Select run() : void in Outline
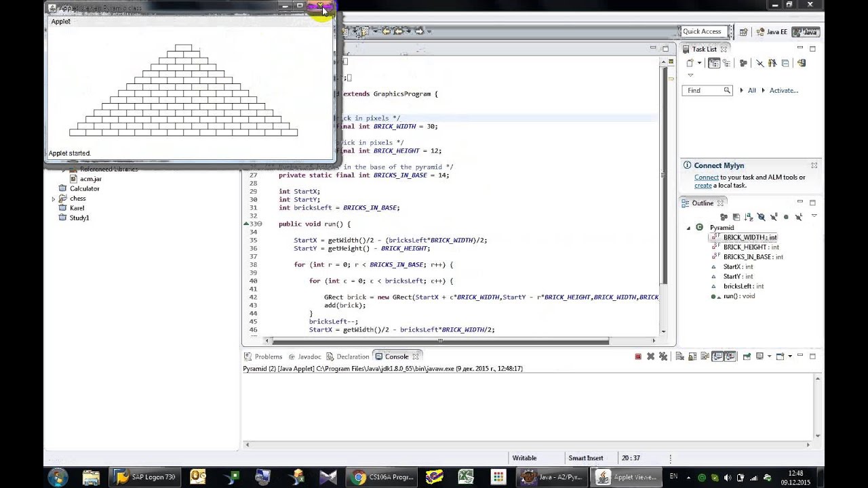Image resolution: width=868 pixels, height=488 pixels. [738, 296]
